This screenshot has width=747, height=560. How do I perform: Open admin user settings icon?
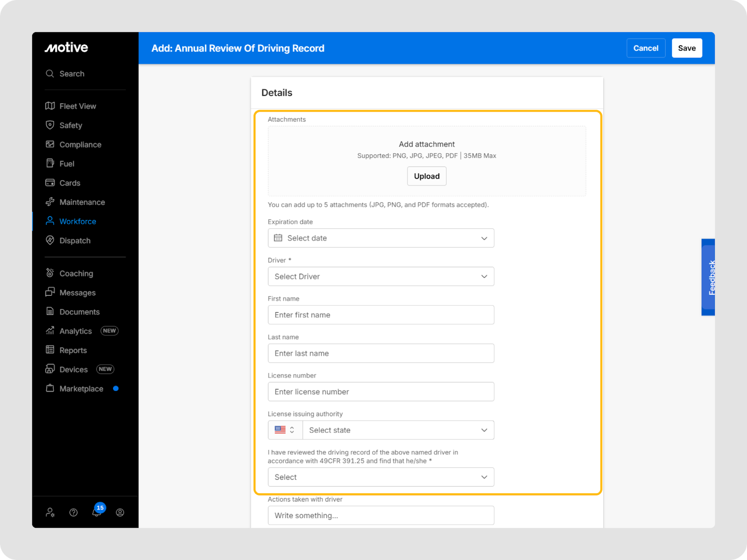[50, 512]
